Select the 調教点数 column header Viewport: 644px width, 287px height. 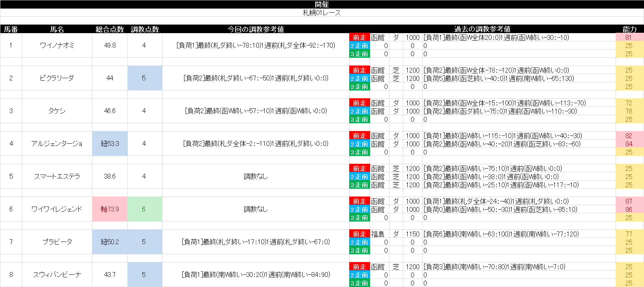click(x=145, y=29)
